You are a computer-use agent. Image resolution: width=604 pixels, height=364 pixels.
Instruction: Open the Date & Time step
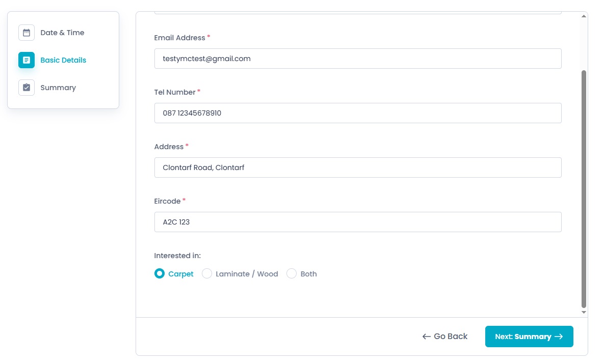(x=62, y=33)
